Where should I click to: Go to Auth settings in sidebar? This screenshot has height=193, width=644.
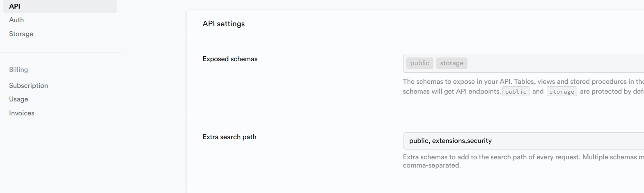[x=16, y=20]
